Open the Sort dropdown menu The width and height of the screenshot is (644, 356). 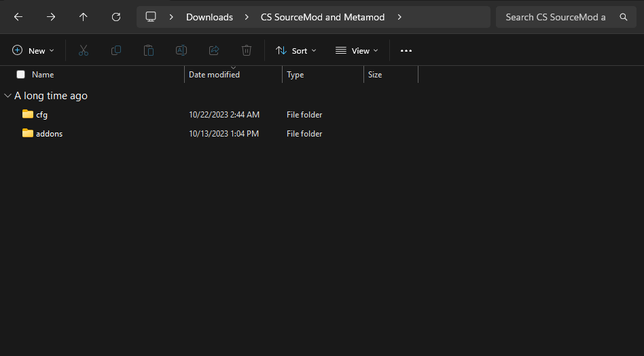click(296, 50)
